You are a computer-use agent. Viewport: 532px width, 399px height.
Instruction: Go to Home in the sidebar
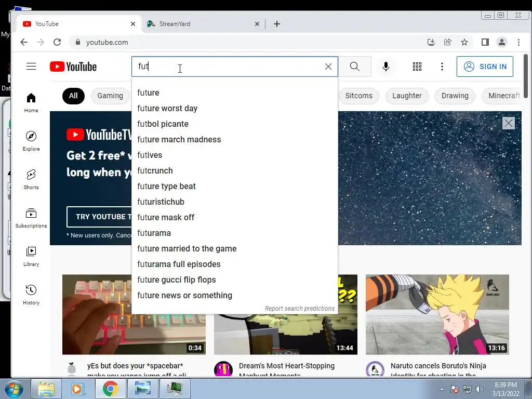[x=31, y=103]
